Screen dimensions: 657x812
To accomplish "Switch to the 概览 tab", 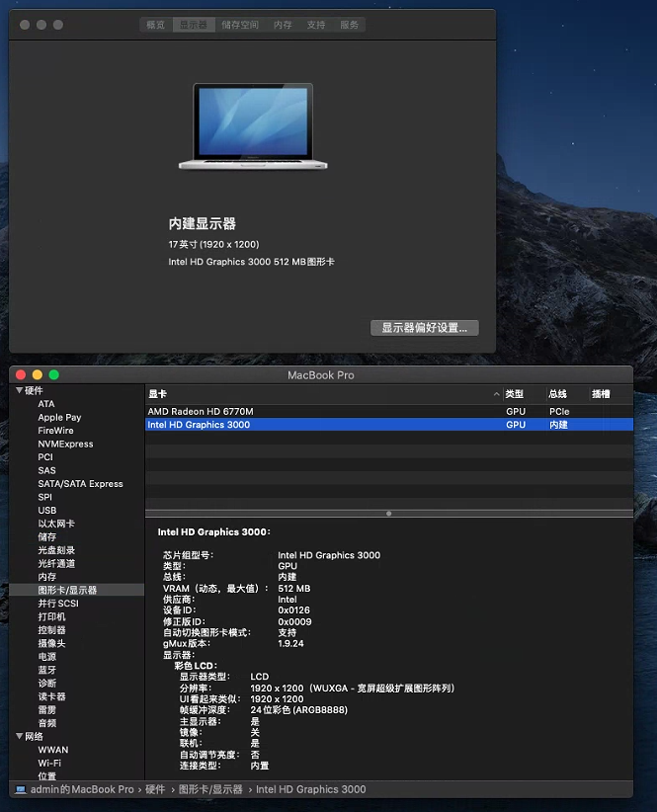I will (x=155, y=25).
